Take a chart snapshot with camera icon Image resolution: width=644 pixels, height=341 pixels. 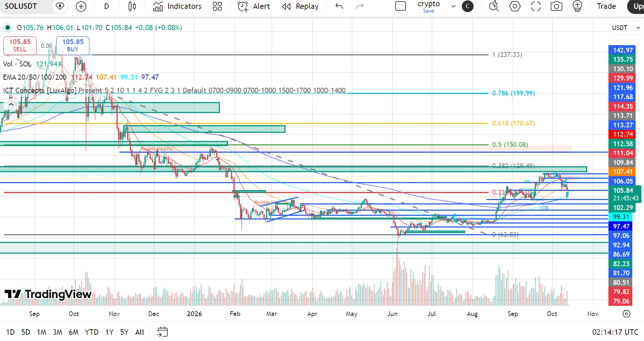[x=556, y=6]
